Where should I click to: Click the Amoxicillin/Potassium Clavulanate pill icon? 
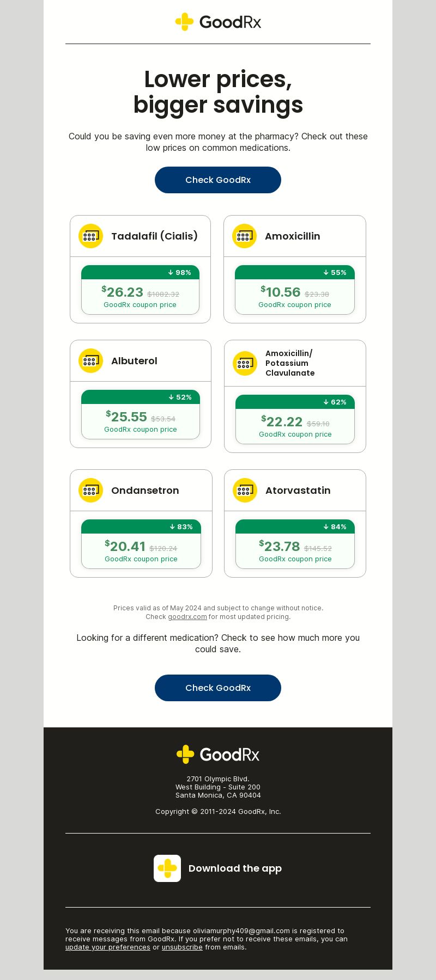(x=245, y=363)
